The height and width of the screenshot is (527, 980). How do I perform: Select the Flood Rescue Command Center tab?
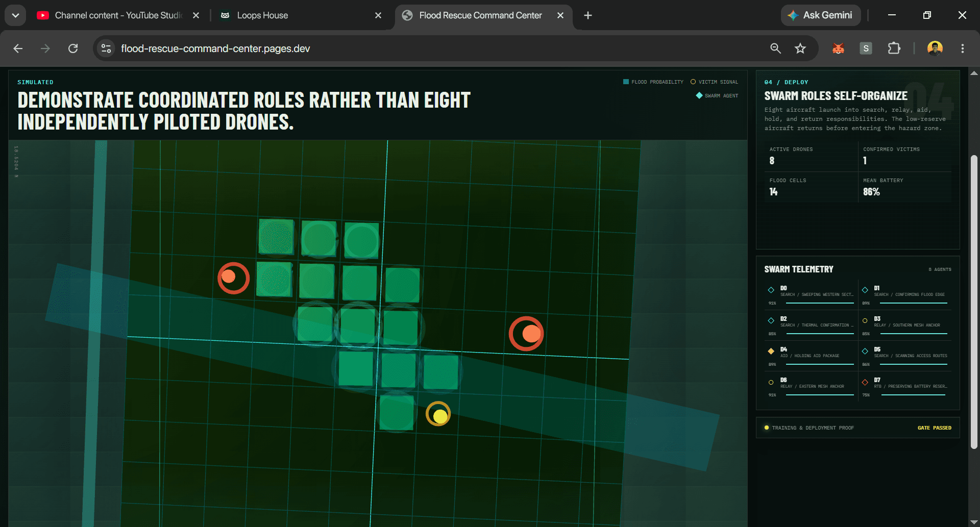pyautogui.click(x=483, y=15)
